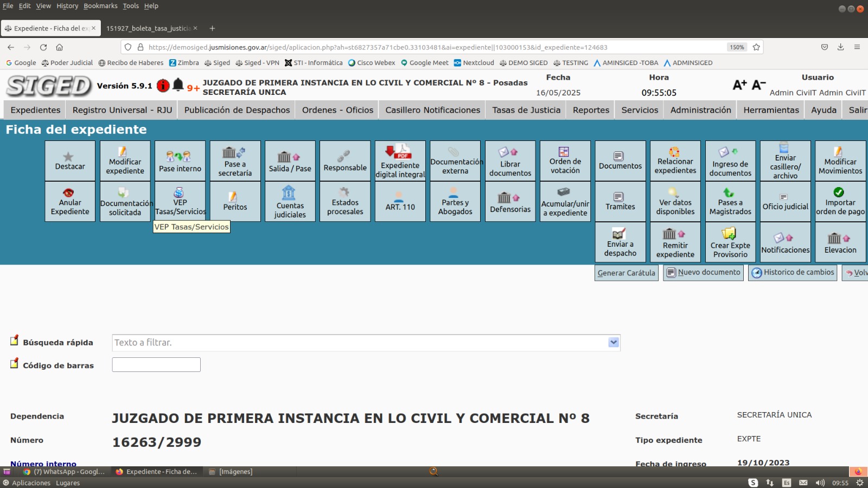
Task: Open Ingreso de documentos tile
Action: pyautogui.click(x=730, y=161)
